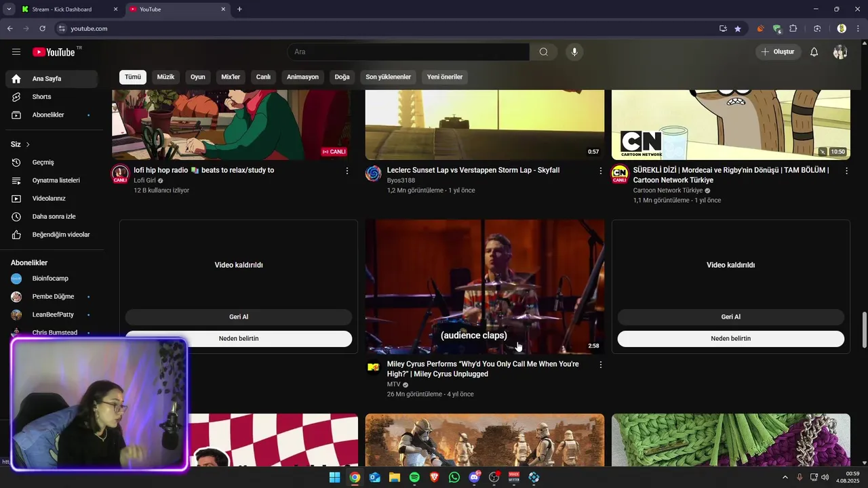Open the YouTube hamburger guide menu
Image resolution: width=868 pixels, height=488 pixels.
pos(16,52)
